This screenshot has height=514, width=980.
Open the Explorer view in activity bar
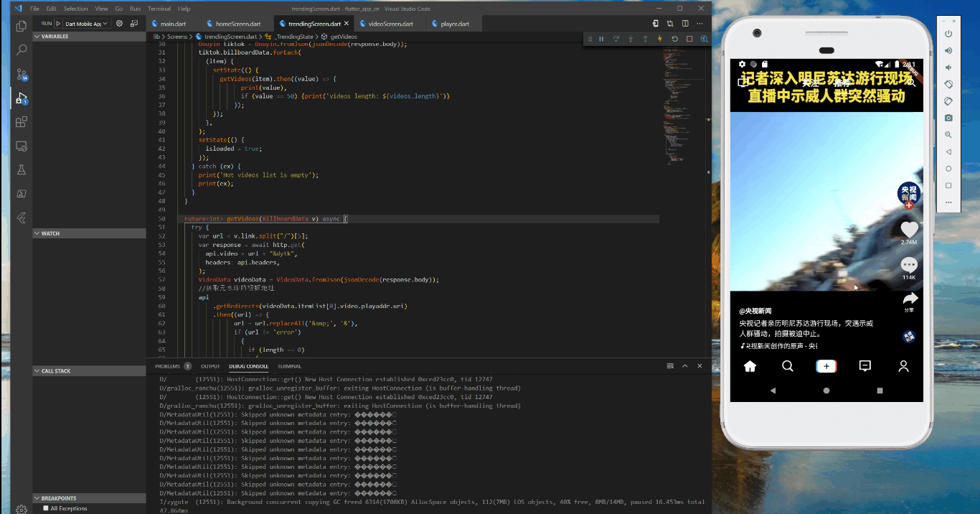point(22,27)
